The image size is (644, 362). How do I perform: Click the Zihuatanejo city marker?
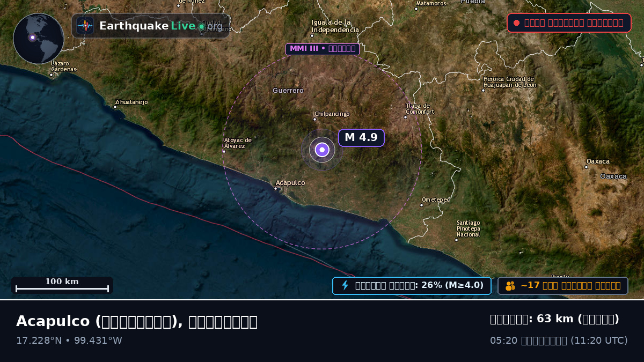coord(115,107)
